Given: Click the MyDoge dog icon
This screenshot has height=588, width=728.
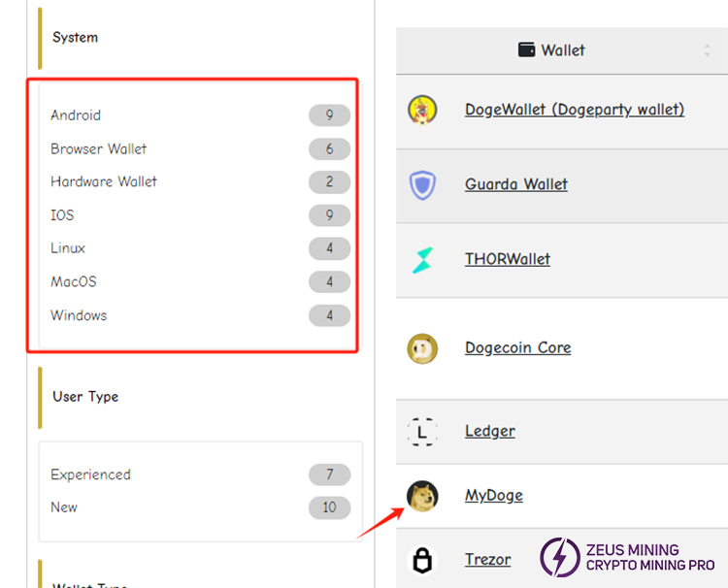Looking at the screenshot, I should click(x=422, y=496).
